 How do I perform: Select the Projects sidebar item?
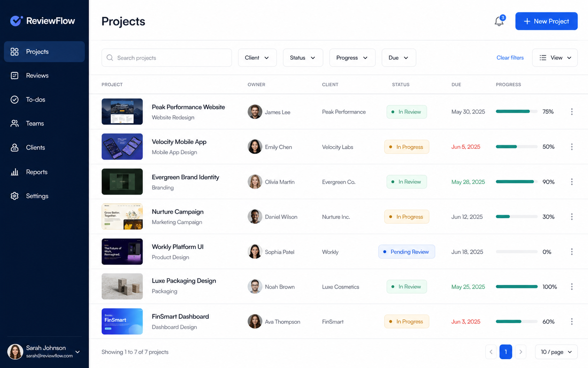click(x=44, y=52)
